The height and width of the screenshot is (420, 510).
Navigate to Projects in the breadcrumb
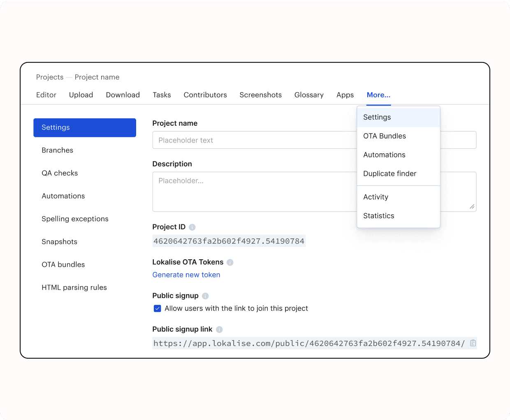click(x=50, y=77)
